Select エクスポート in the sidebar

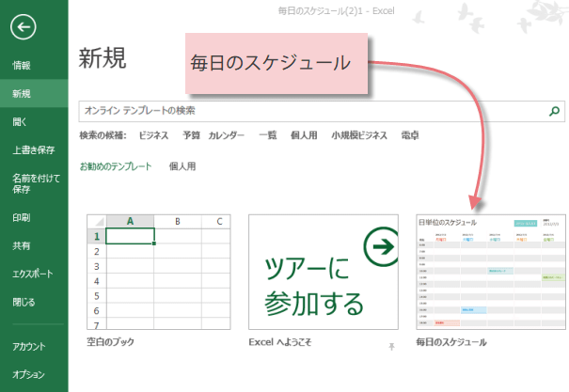click(34, 274)
